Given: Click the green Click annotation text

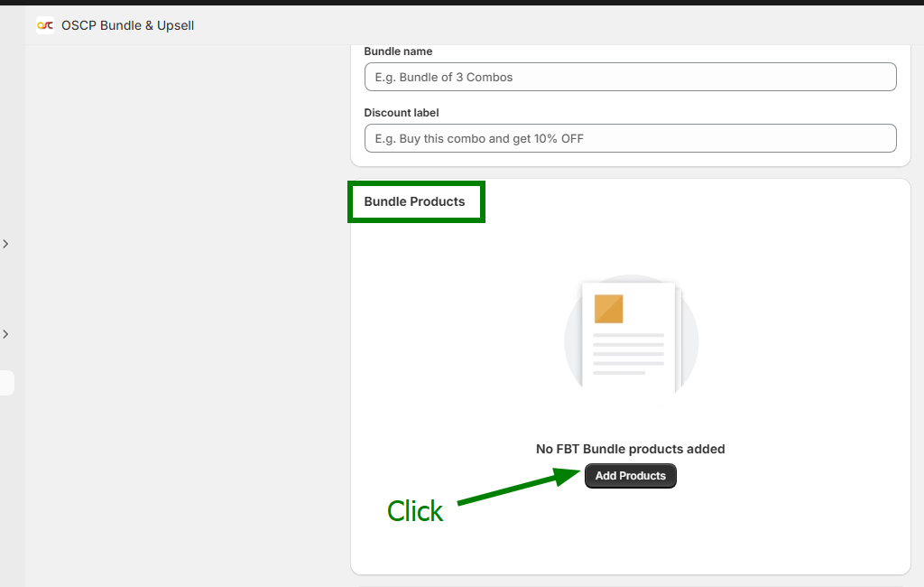Looking at the screenshot, I should (x=415, y=511).
